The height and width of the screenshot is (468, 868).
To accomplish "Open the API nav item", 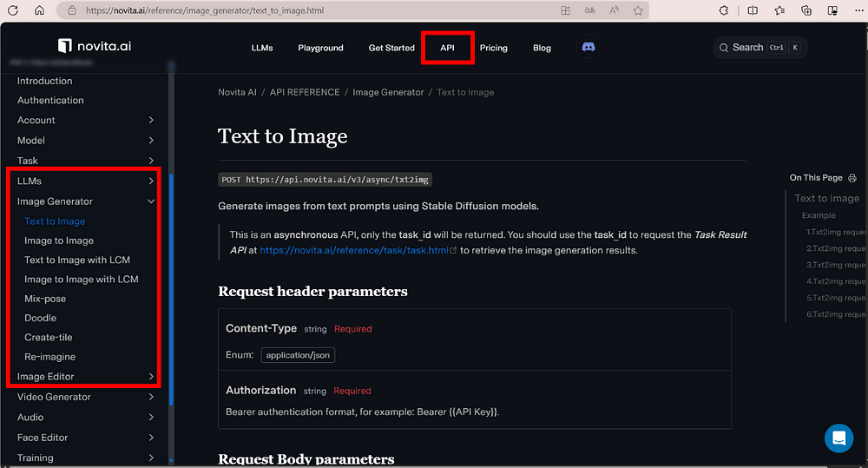I will (x=447, y=48).
